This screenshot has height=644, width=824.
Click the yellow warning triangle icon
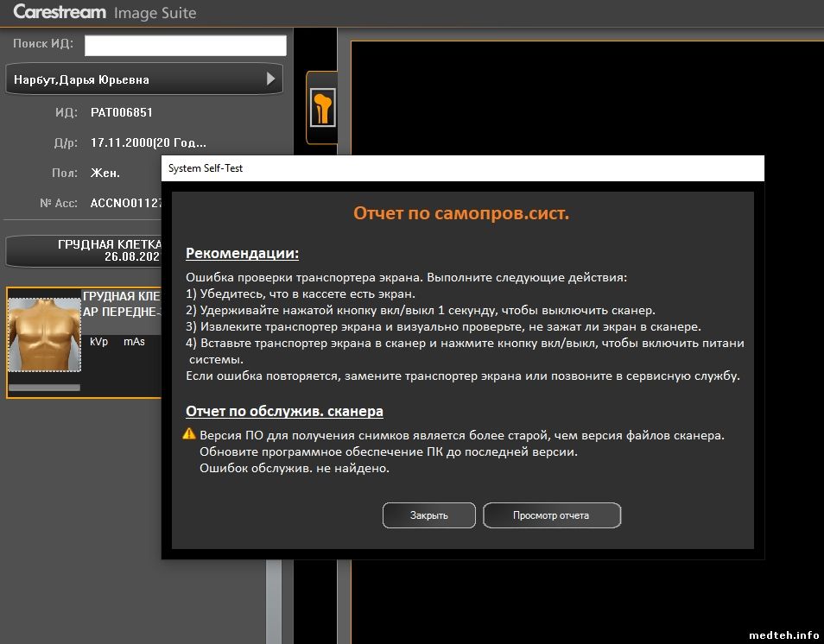pos(189,435)
